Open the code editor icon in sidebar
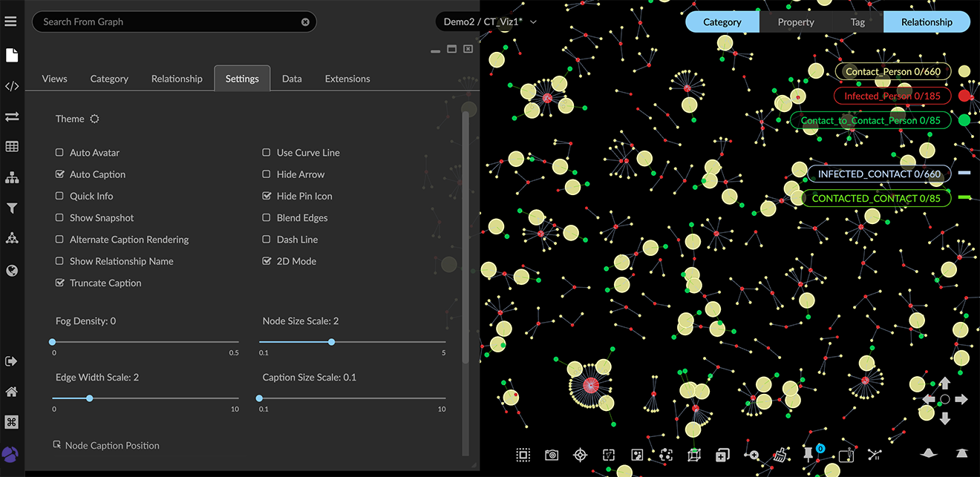 pyautogui.click(x=11, y=86)
